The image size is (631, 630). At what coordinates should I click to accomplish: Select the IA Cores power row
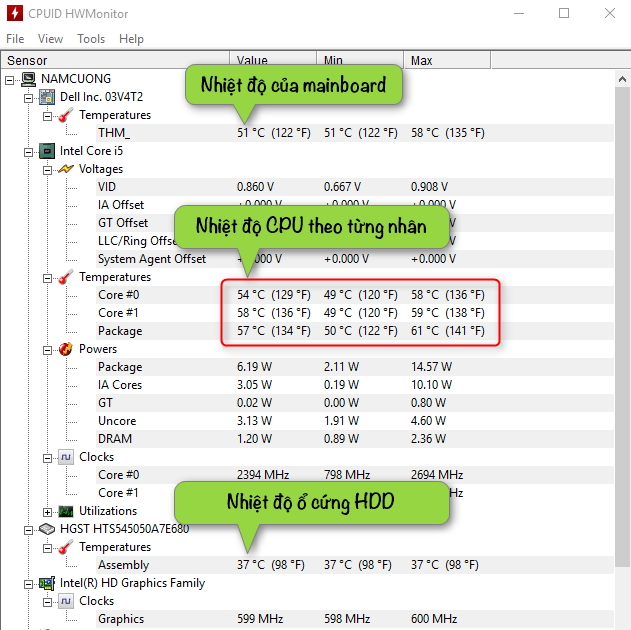[x=355, y=385]
